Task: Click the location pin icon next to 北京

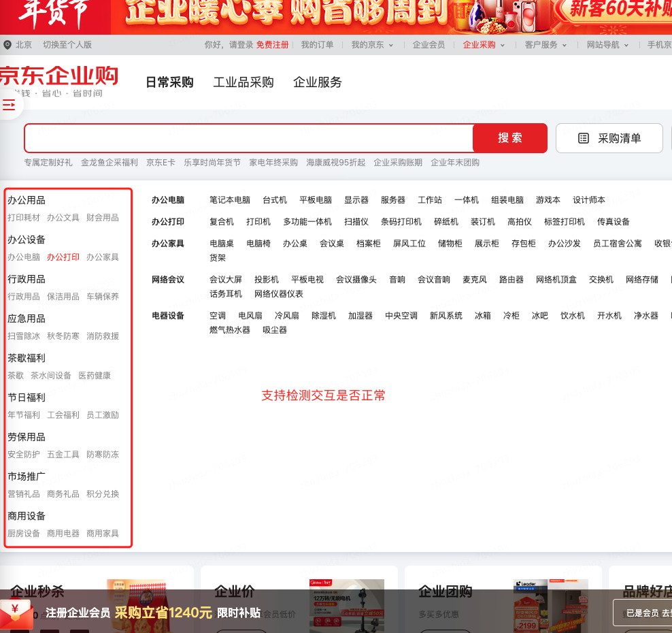Action: [7, 45]
